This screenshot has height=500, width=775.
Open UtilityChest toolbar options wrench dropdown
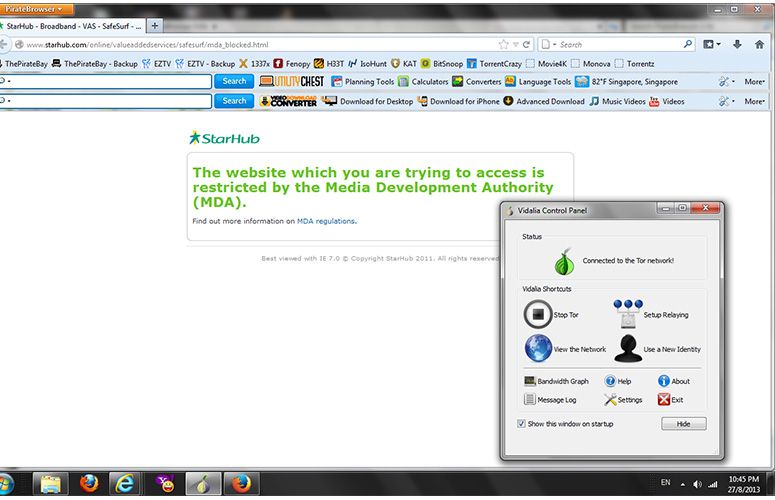727,82
